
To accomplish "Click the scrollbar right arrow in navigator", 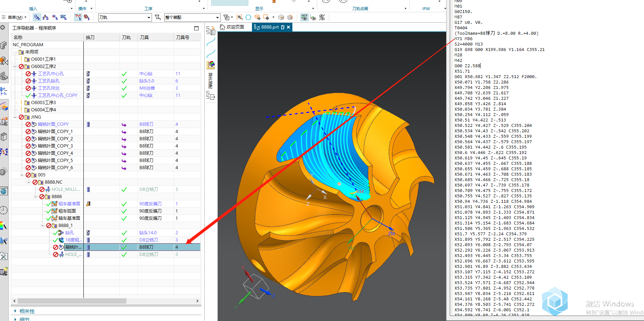I will coord(197,301).
